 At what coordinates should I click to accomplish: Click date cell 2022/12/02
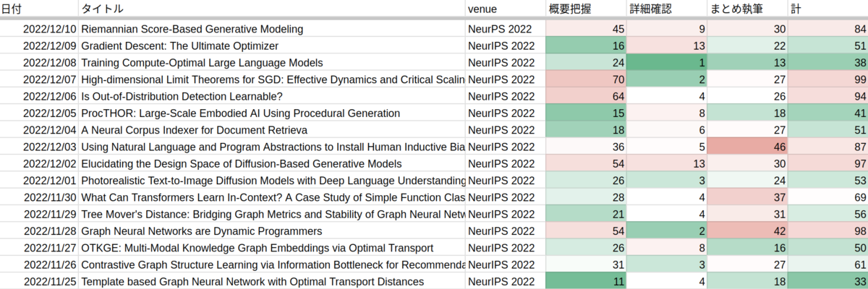click(39, 164)
